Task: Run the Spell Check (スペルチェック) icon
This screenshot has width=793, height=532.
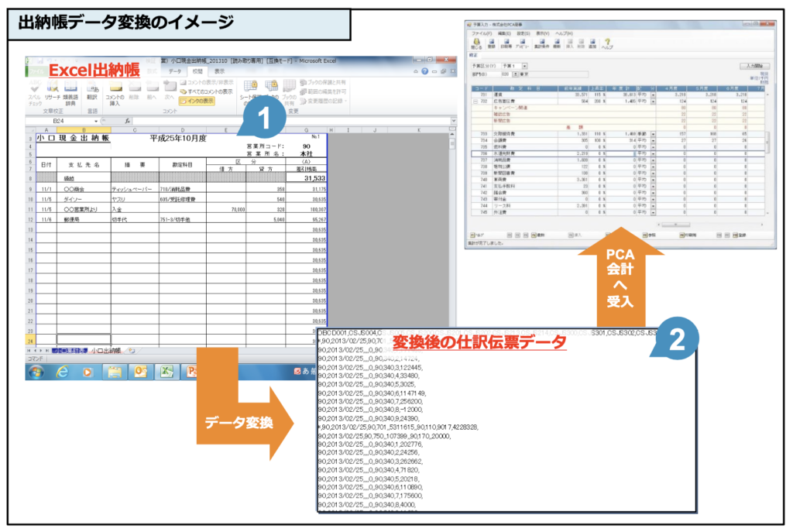Action: click(x=36, y=92)
